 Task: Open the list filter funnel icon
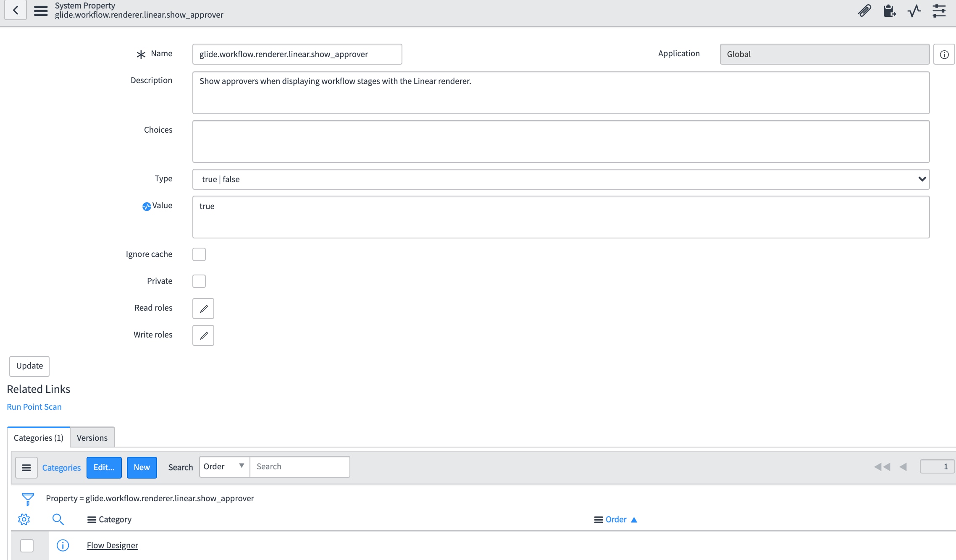28,499
